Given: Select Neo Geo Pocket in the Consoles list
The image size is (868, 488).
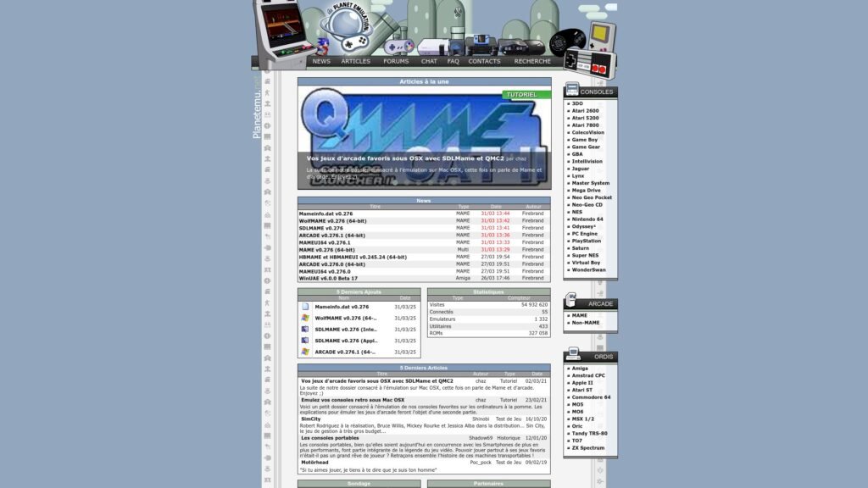Looking at the screenshot, I should click(592, 197).
